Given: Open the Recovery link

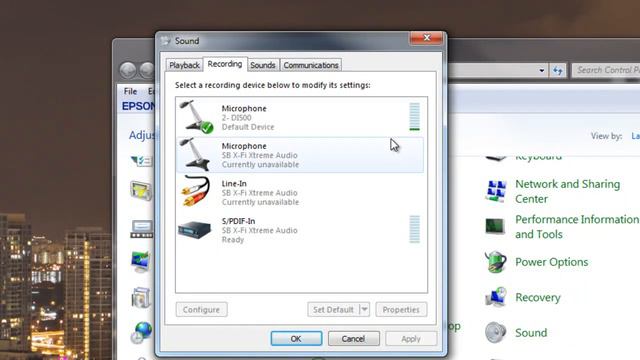Looking at the screenshot, I should coord(538,298).
